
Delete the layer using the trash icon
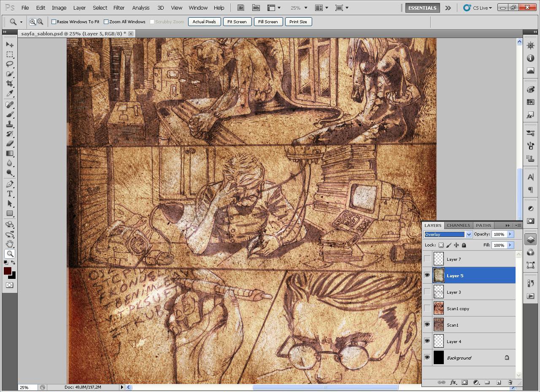(510, 382)
